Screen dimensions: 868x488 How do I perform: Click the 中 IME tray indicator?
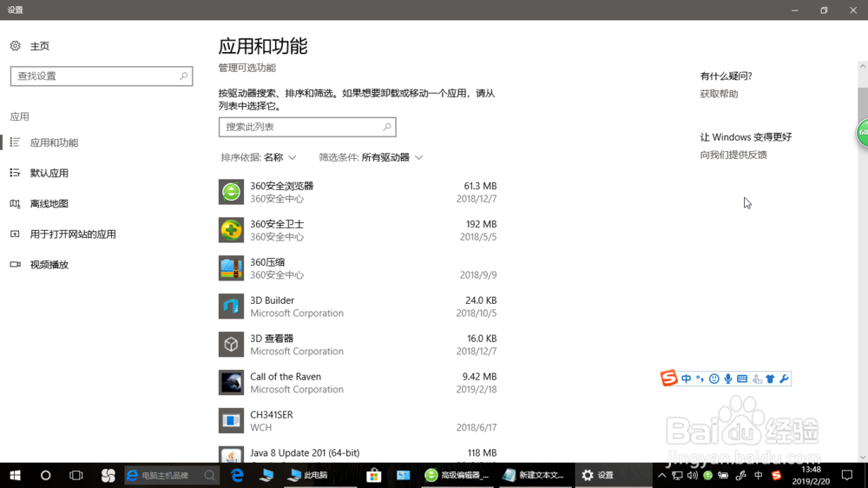[759, 475]
